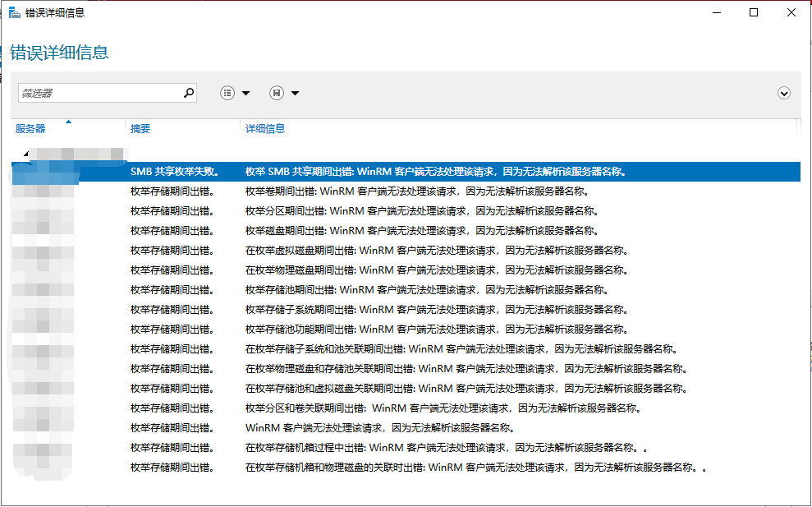The height and width of the screenshot is (507, 812).
Task: Sort by the 服务器 column header
Action: point(30,128)
